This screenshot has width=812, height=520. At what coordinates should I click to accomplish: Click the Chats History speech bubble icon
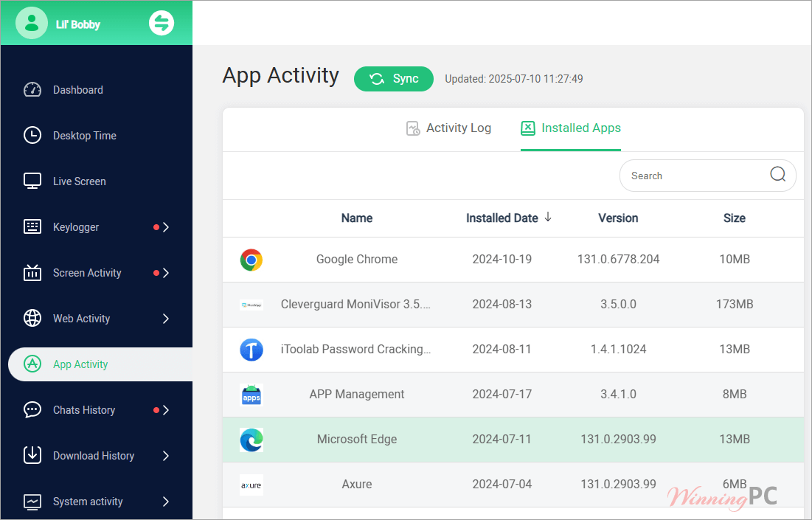tap(32, 409)
